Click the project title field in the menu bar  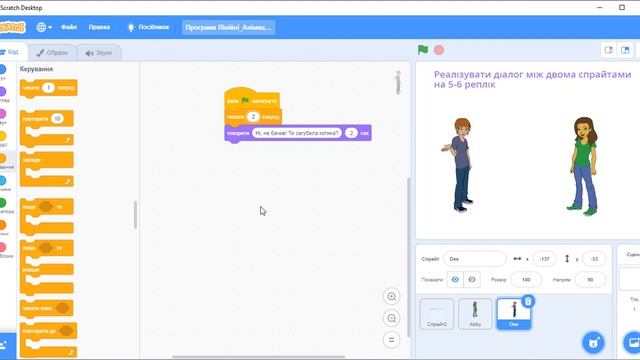click(228, 27)
